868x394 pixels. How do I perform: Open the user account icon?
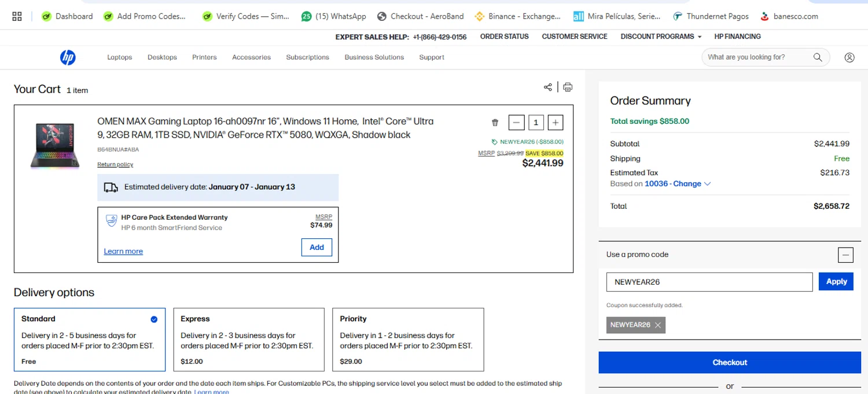[x=849, y=57]
